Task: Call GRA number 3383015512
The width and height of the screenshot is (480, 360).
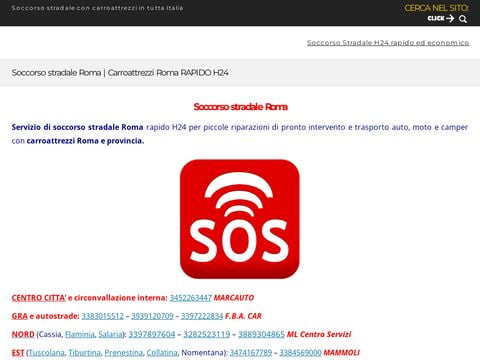Action: click(103, 316)
